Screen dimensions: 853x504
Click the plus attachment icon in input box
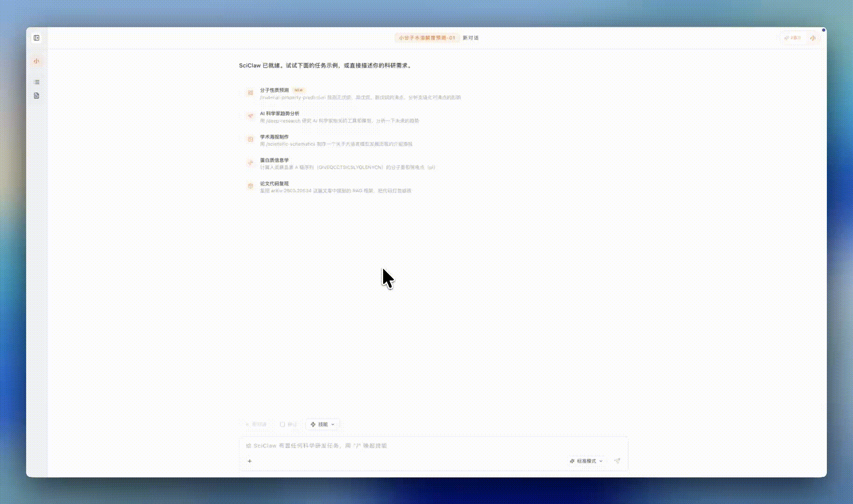tap(250, 461)
